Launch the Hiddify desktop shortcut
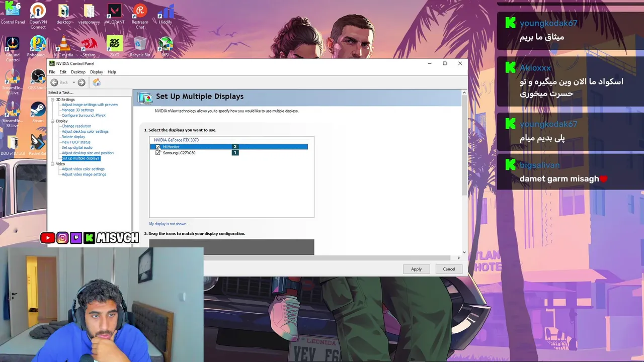The image size is (644, 362). tap(165, 13)
